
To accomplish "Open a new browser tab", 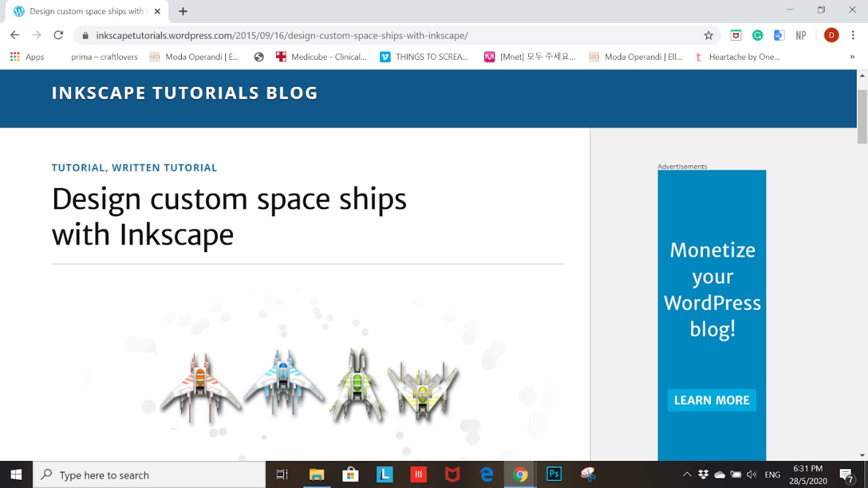I will (183, 11).
